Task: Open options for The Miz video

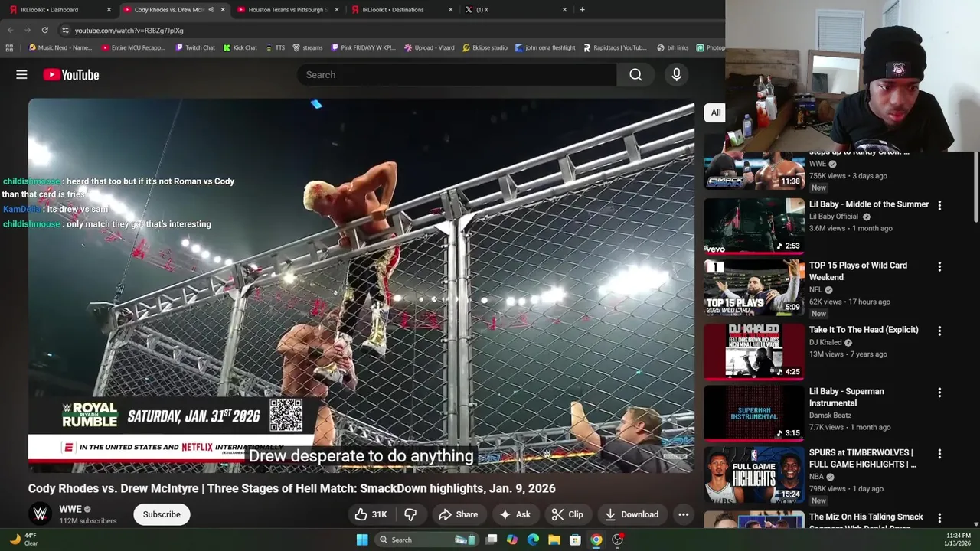Action: pyautogui.click(x=939, y=517)
